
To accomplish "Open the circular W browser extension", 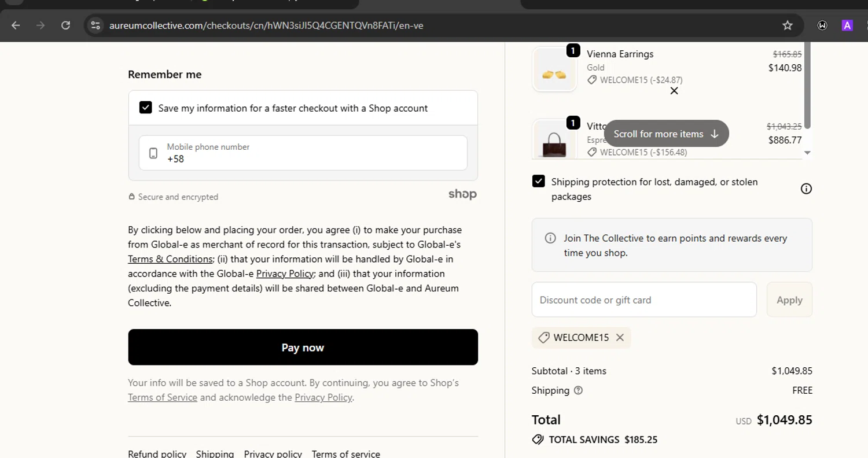I will [x=822, y=25].
